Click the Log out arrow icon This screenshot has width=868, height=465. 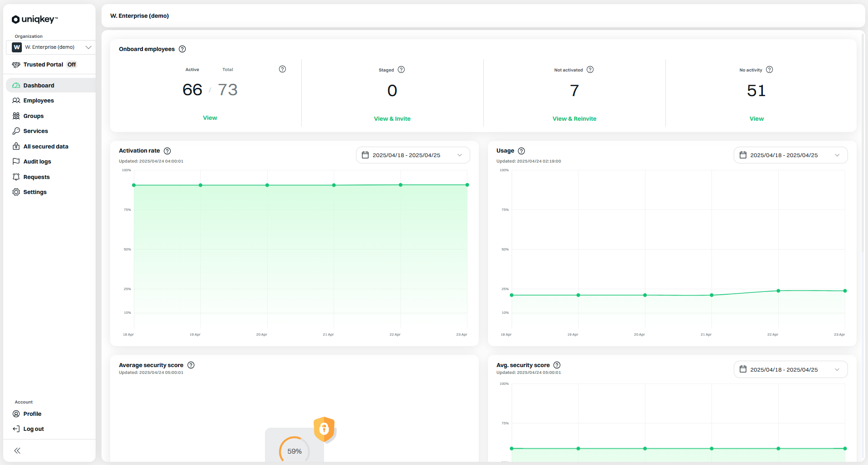[x=16, y=429]
